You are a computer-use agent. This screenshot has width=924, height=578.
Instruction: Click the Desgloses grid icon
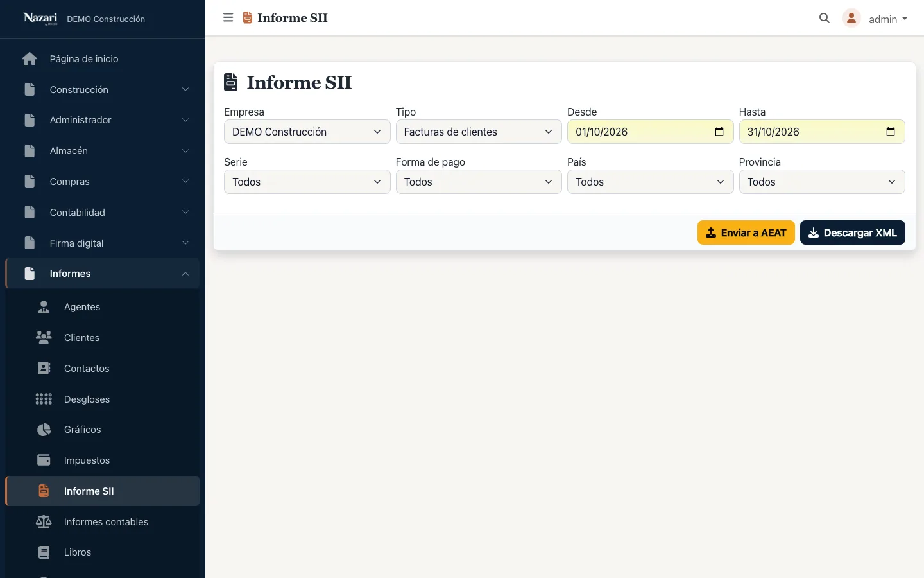(x=44, y=399)
